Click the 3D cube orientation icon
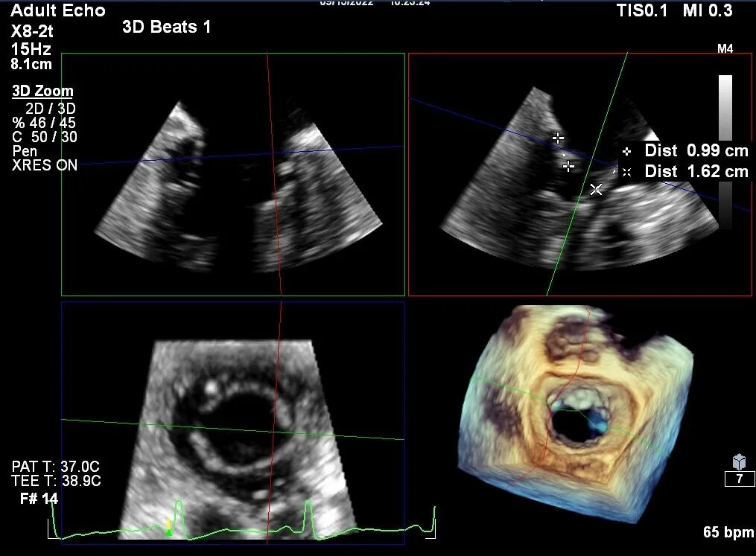 [x=739, y=462]
